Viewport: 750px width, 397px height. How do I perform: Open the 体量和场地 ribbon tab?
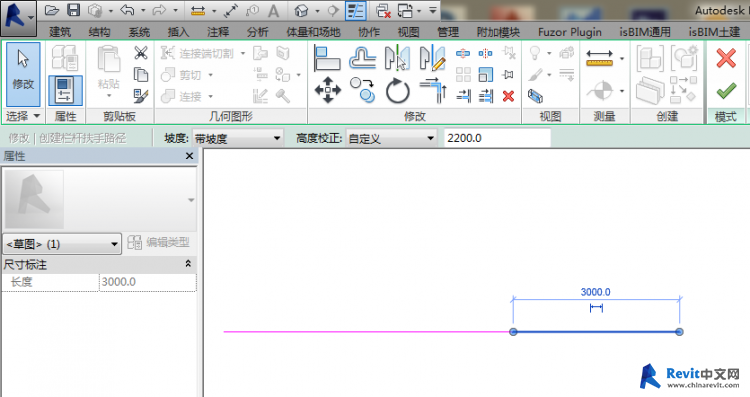pyautogui.click(x=313, y=32)
